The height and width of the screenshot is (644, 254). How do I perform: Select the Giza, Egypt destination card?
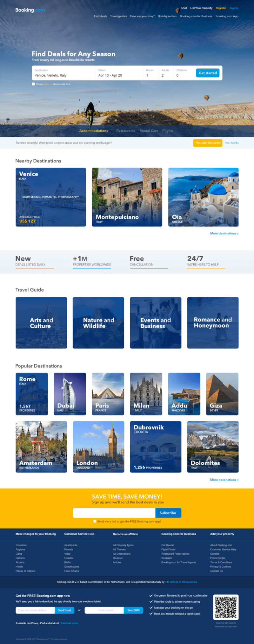coord(222,394)
